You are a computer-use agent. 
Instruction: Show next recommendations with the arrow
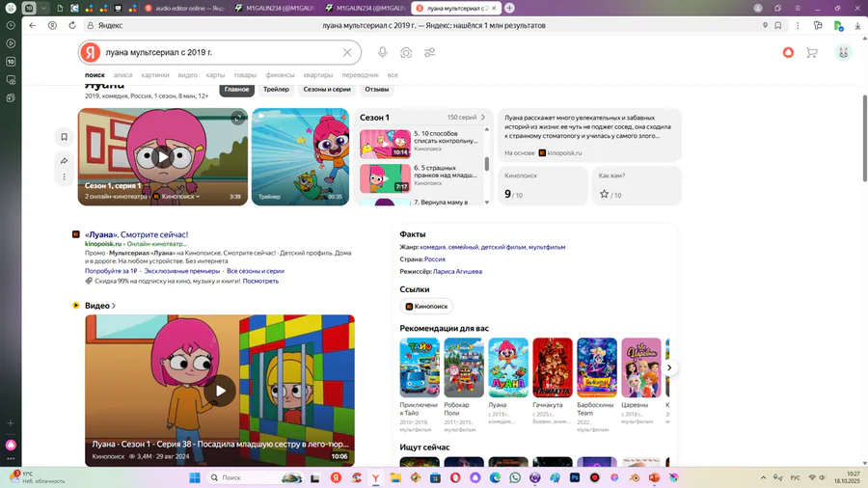pyautogui.click(x=669, y=368)
